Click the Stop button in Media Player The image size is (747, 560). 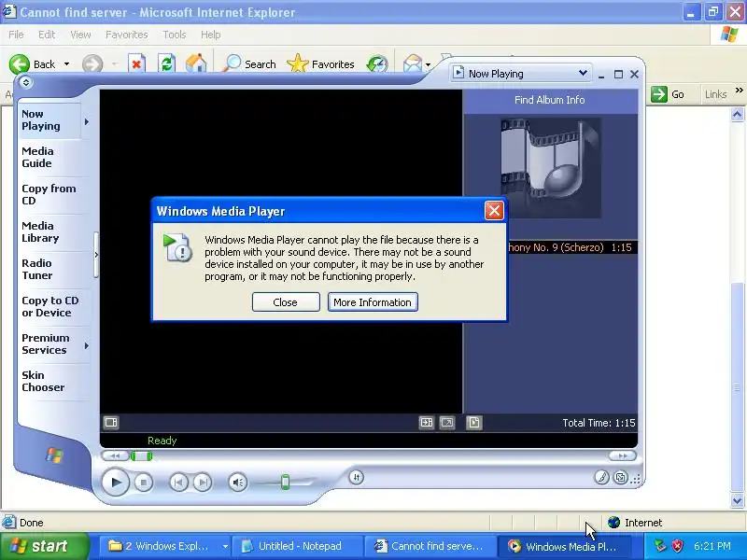pyautogui.click(x=143, y=483)
